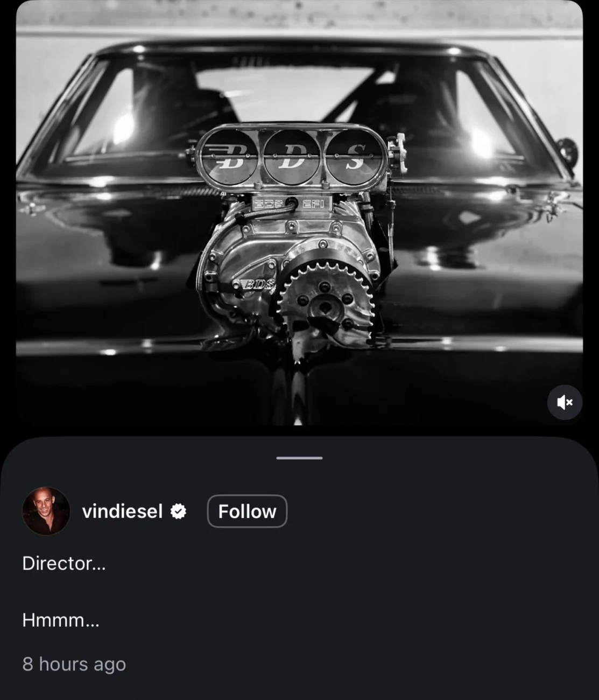599x700 pixels.
Task: Open the vindiesel username link
Action: pos(122,511)
